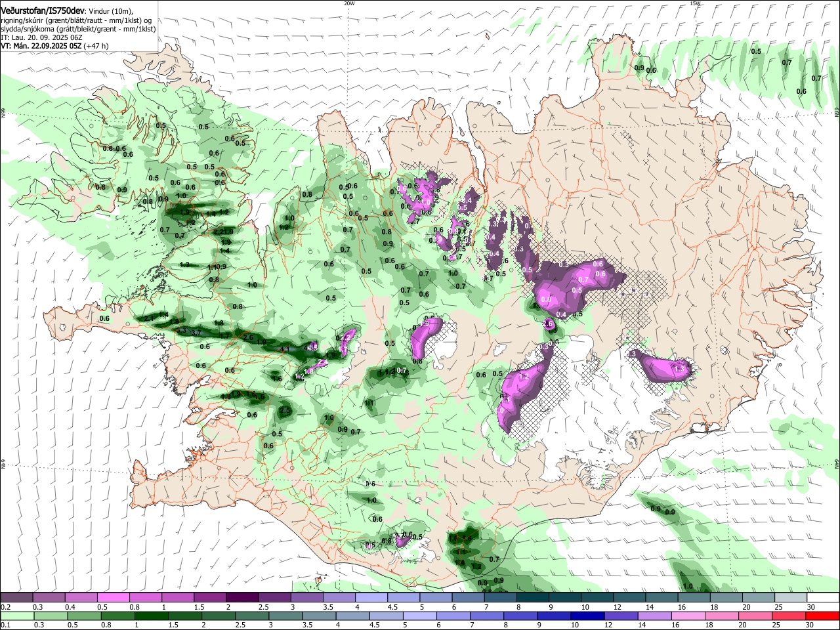This screenshot has height=630, width=840.
Task: Click the 30 label in the bottom legend row
Action: 809,625
